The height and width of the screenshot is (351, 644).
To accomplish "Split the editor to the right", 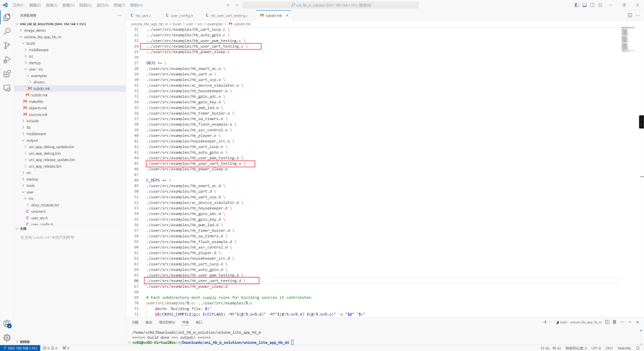I will 629,16.
